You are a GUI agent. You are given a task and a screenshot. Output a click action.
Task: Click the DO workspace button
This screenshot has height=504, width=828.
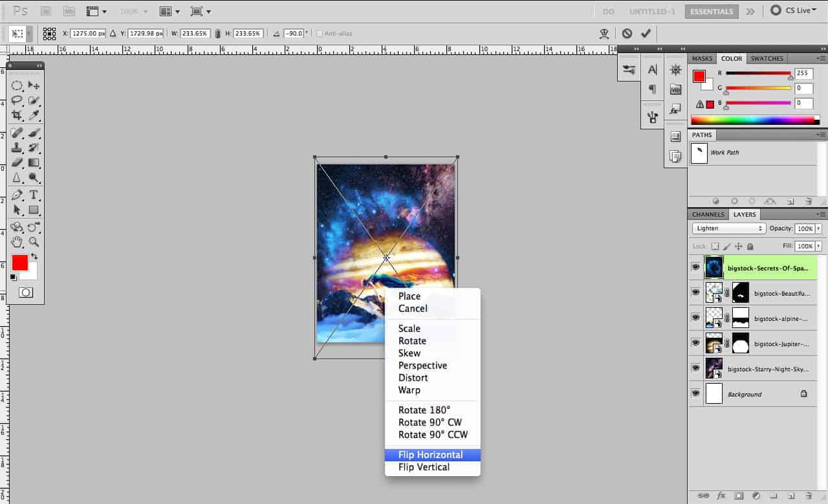pyautogui.click(x=608, y=11)
